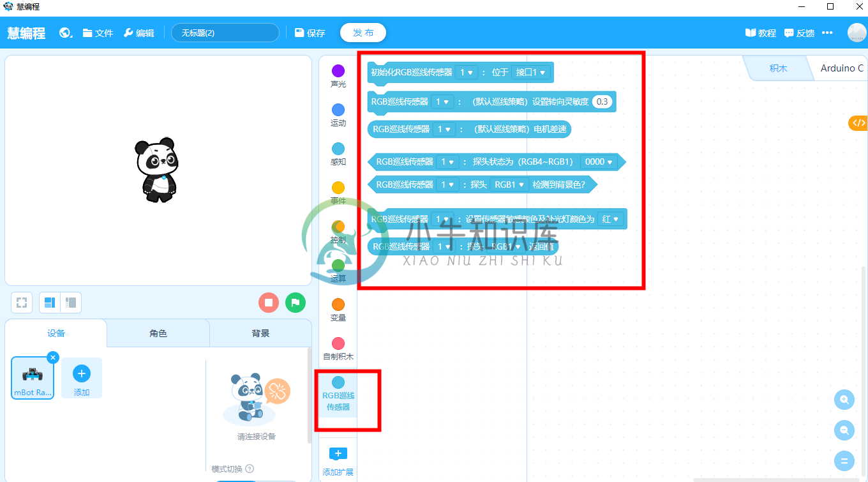
Task: Open the 0000 probe state dropdown
Action: click(599, 162)
